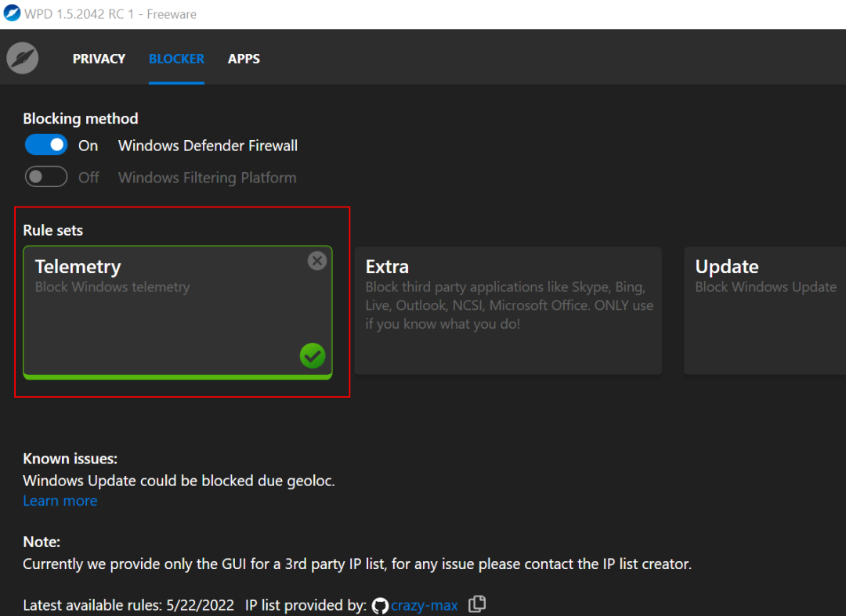Click the green checkmark on Telemetry card
This screenshot has height=616, width=846.
coord(313,355)
